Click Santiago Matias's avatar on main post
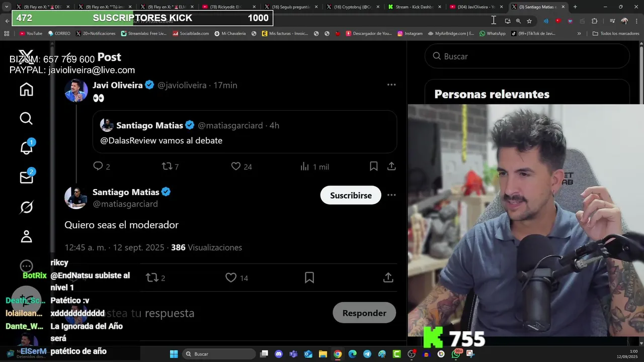 point(76,197)
